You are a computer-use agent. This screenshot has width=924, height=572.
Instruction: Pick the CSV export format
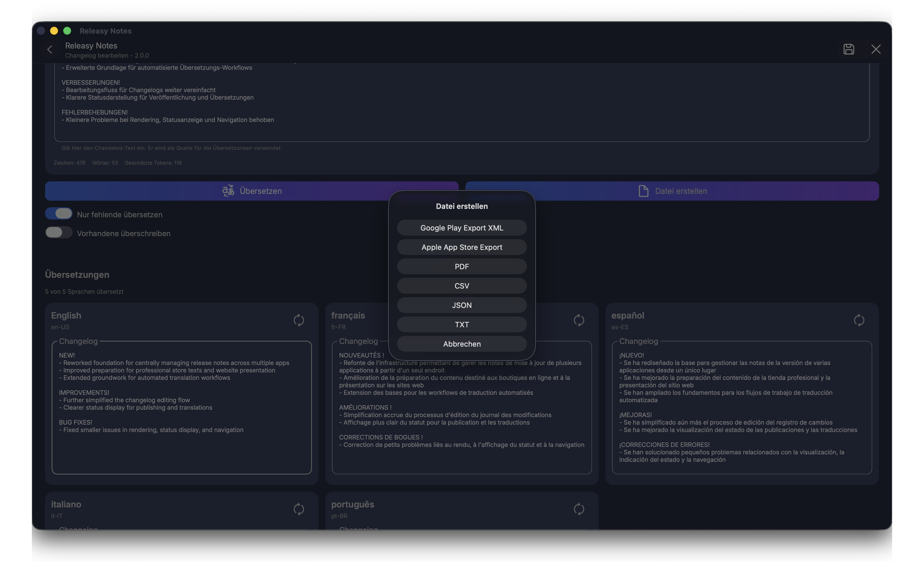point(462,286)
